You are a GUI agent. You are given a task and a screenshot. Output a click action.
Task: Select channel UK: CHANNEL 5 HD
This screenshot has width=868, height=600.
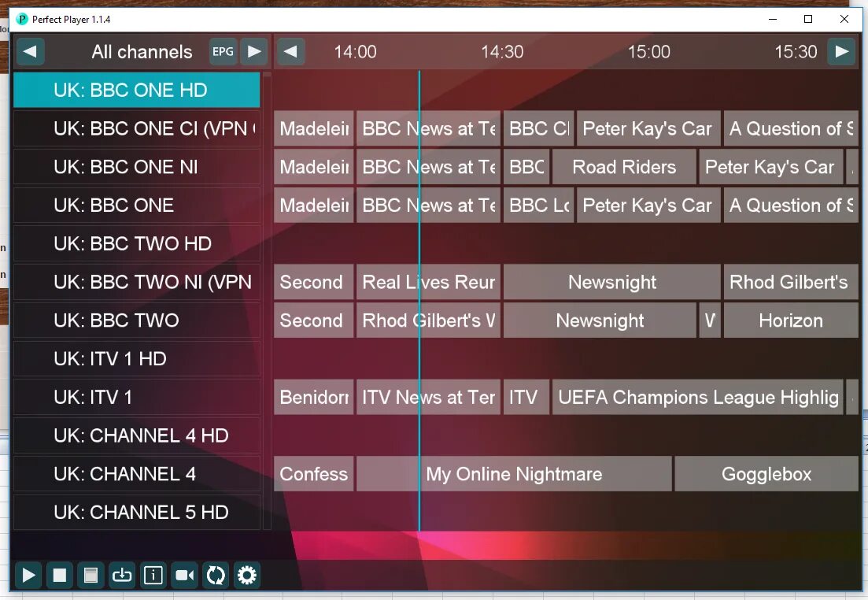137,512
